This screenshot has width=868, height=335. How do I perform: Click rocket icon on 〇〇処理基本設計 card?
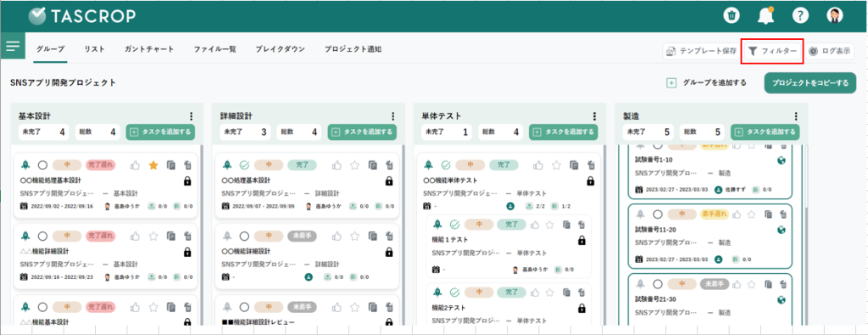click(227, 165)
